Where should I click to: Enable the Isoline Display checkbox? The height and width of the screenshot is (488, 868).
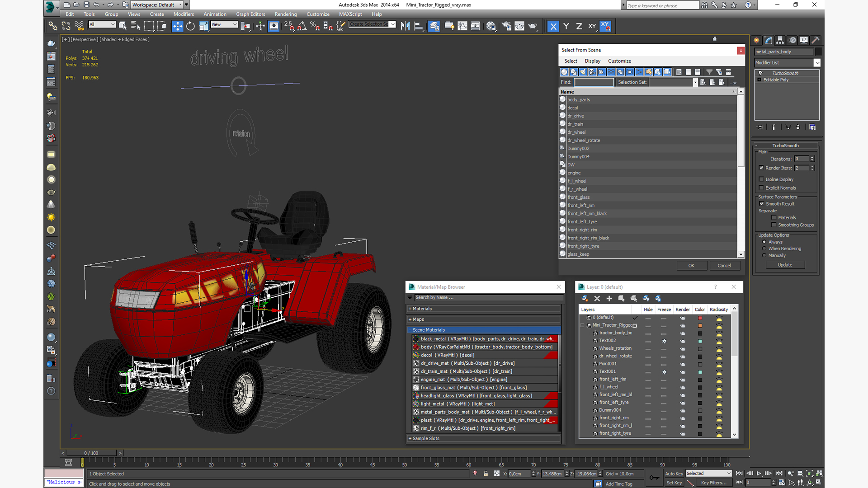pos(761,179)
